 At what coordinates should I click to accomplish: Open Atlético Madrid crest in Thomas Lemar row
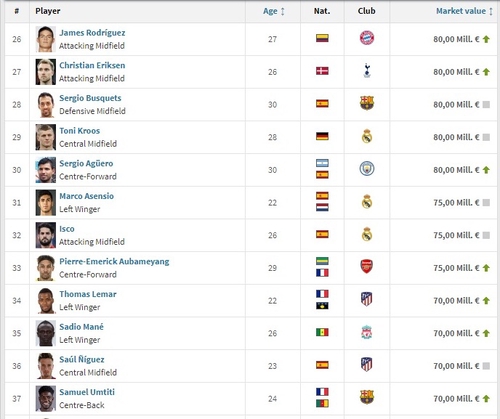367,299
